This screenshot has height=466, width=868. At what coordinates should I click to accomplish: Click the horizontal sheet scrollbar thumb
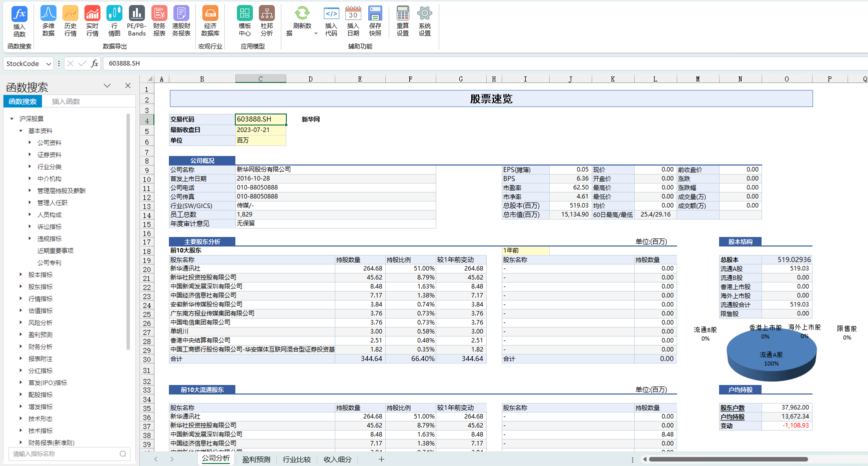pyautogui.click(x=729, y=459)
